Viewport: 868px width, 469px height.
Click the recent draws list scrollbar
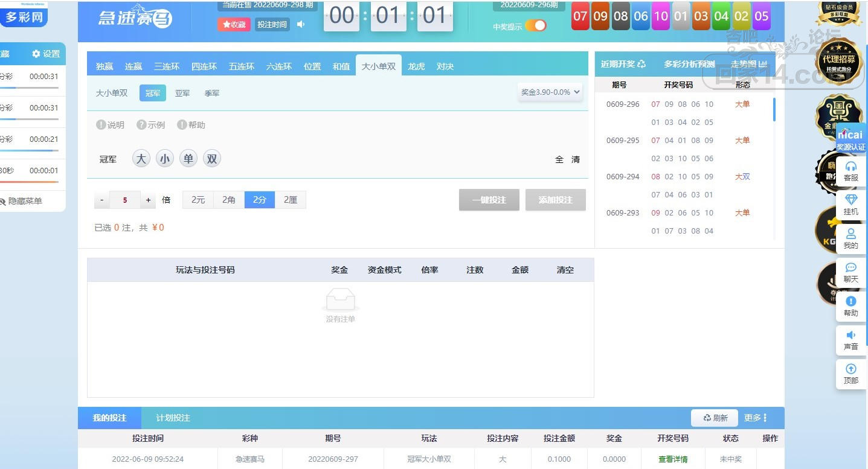[x=774, y=110]
